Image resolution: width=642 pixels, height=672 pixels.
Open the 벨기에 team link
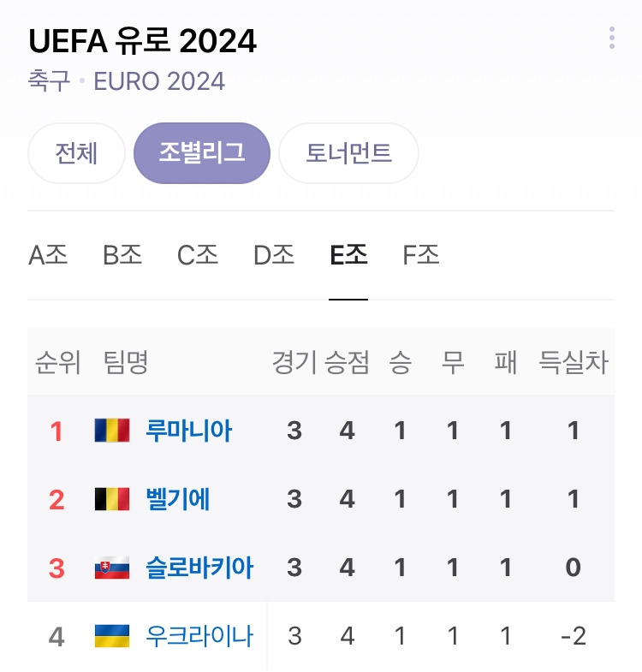click(178, 499)
